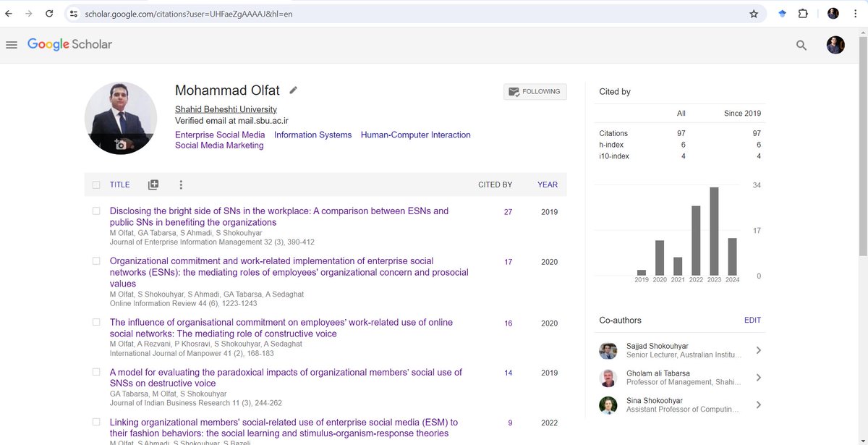
Task: Check the Organizational commitment article checkbox
Action: point(96,260)
